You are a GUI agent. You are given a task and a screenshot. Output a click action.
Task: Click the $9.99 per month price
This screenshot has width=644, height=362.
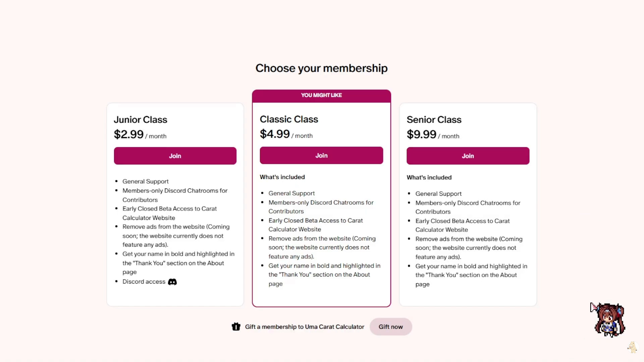click(x=433, y=134)
